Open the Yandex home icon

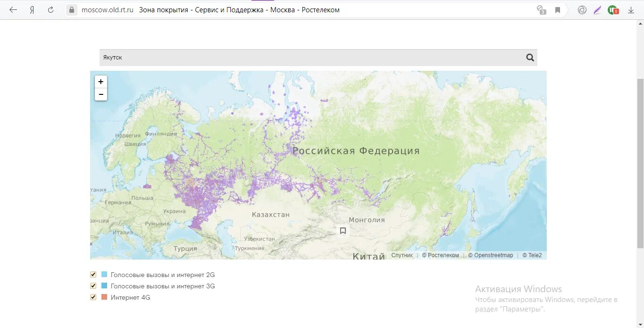[31, 9]
